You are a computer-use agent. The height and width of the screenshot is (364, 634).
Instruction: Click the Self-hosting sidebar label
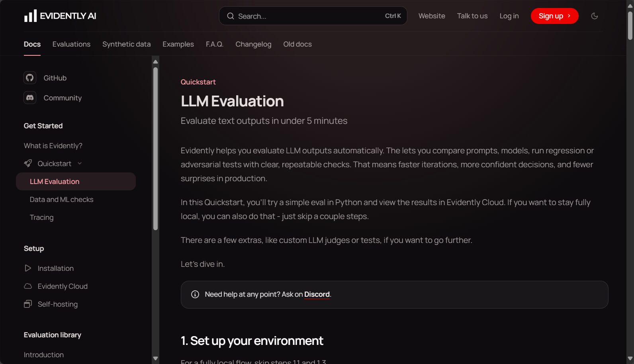click(58, 304)
